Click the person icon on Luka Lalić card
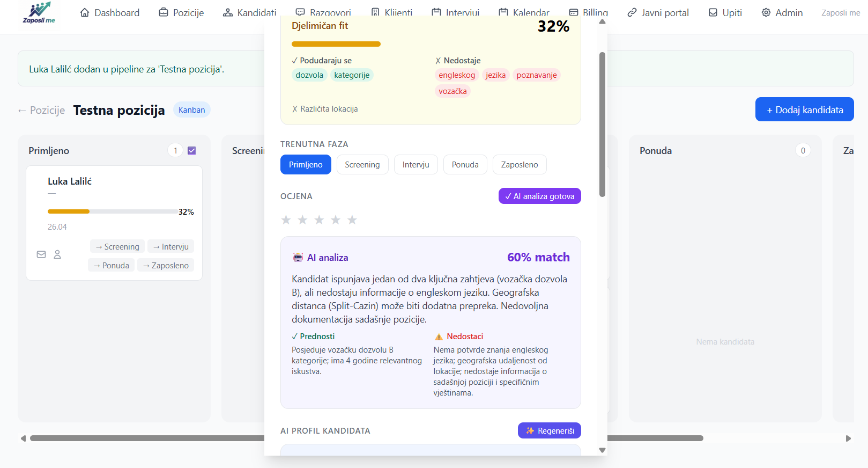Image resolution: width=868 pixels, height=468 pixels. click(x=57, y=254)
